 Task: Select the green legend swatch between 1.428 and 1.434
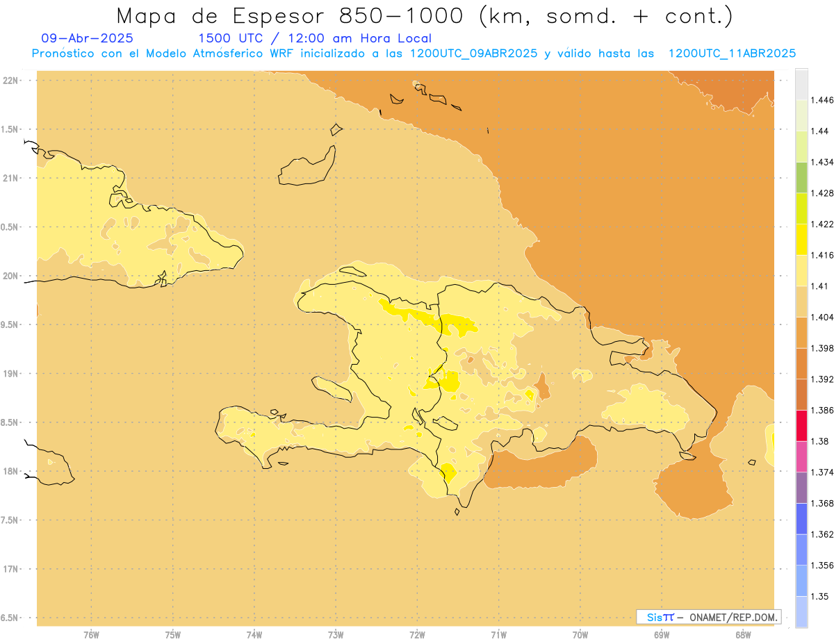pos(801,177)
